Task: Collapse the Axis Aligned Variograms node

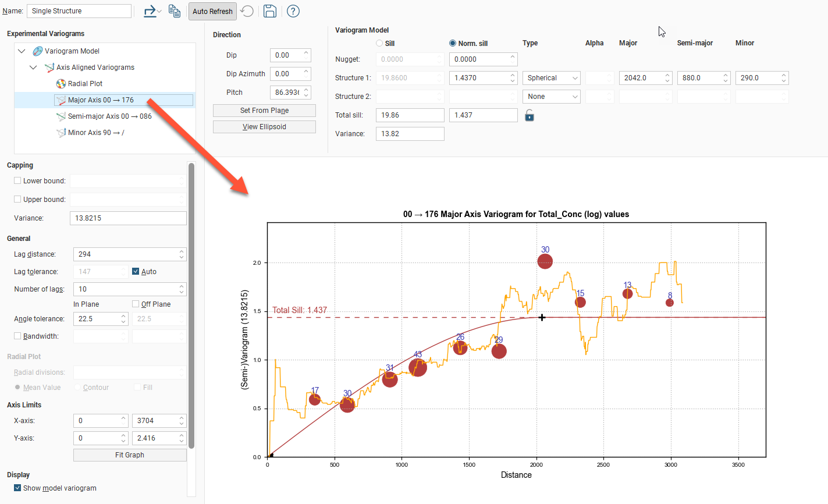Action: click(33, 68)
